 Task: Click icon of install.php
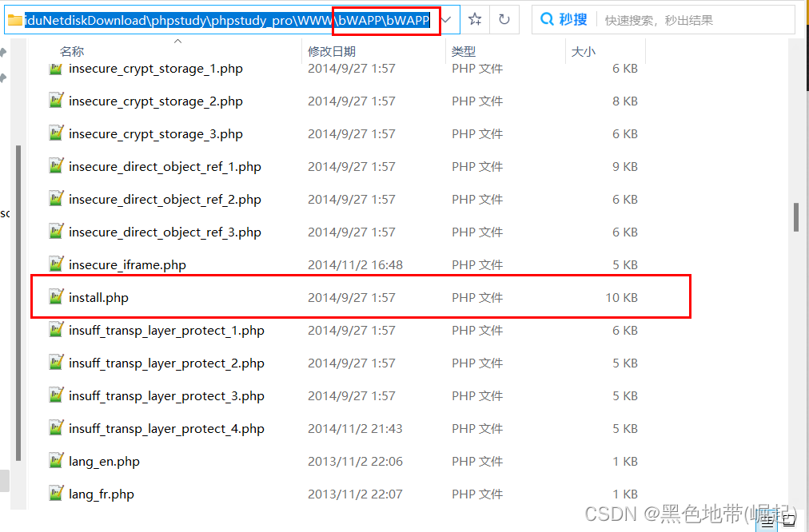[x=56, y=296]
